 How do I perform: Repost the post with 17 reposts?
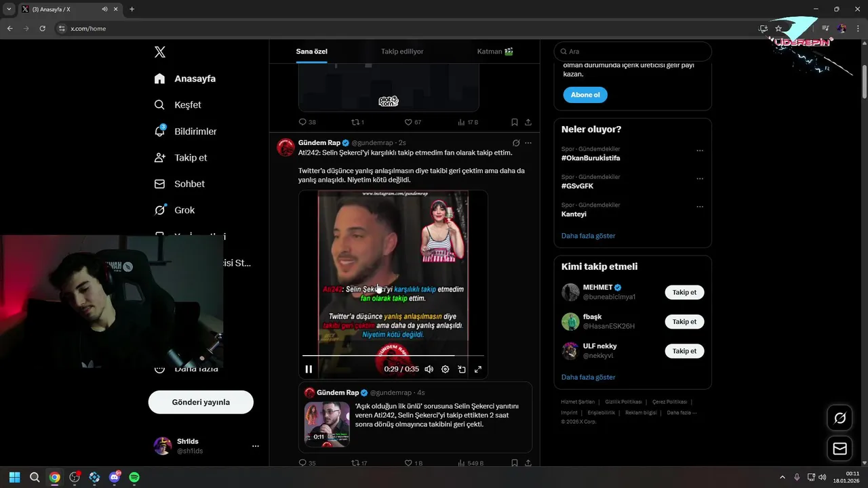(x=359, y=464)
